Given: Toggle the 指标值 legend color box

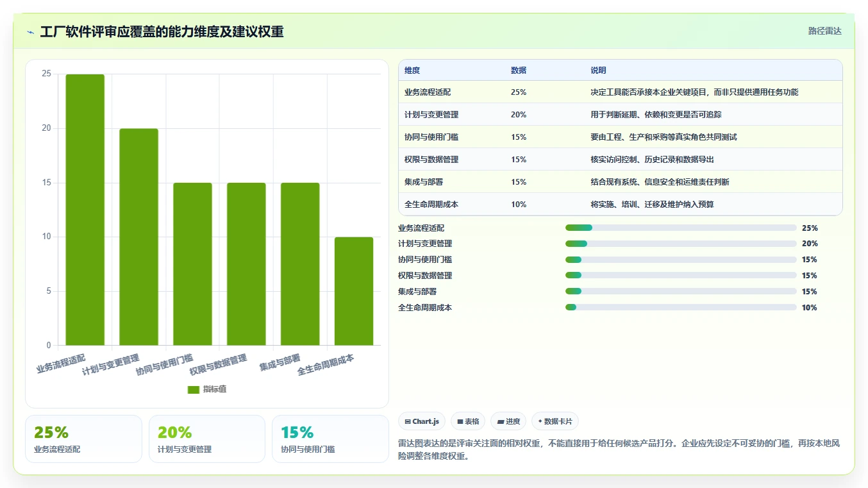Looking at the screenshot, I should tap(194, 389).
